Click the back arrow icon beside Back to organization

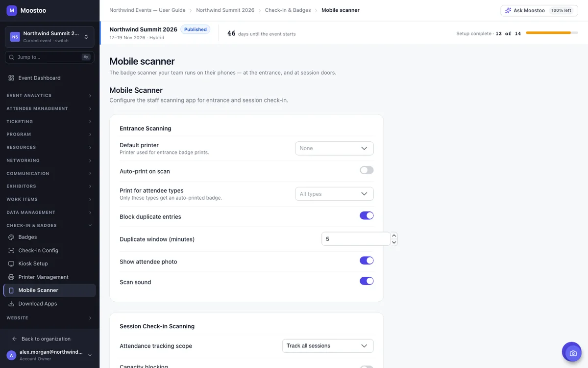(14, 339)
